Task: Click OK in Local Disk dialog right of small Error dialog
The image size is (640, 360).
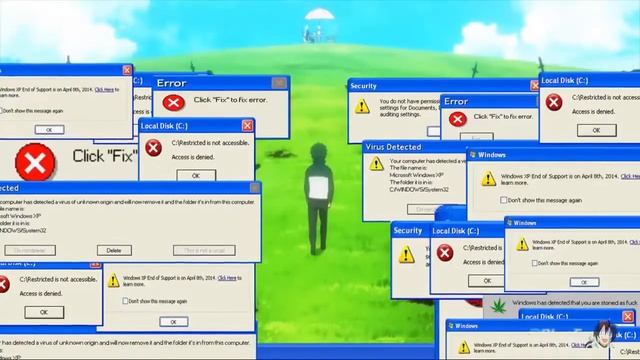Action: (596, 131)
